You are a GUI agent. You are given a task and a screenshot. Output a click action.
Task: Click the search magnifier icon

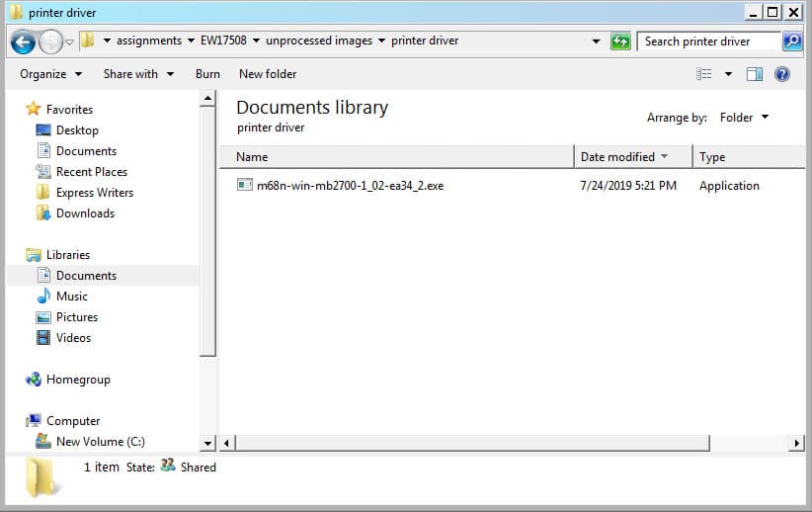791,42
